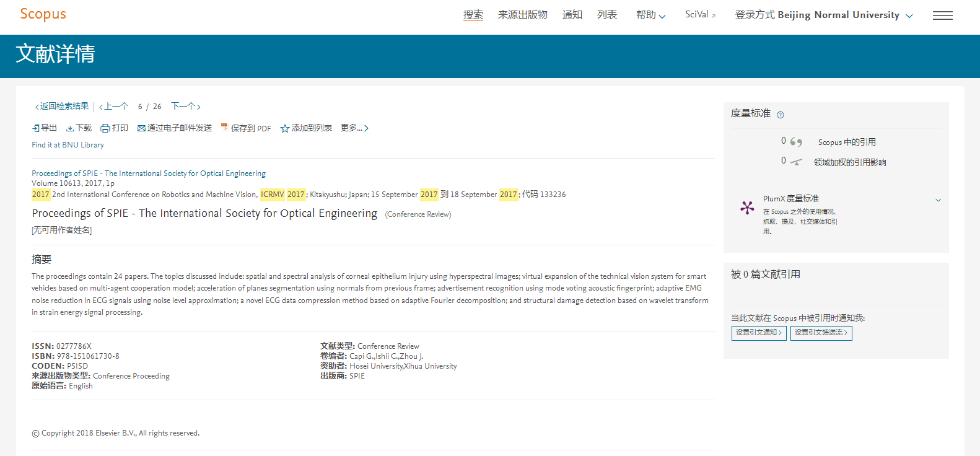Click the Scopus logo
Viewport: 980px width, 456px height.
(x=43, y=14)
